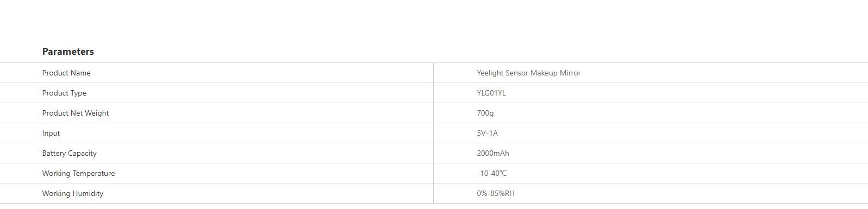Select the Working Temperature label
This screenshot has height=209, width=868.
coord(79,173)
